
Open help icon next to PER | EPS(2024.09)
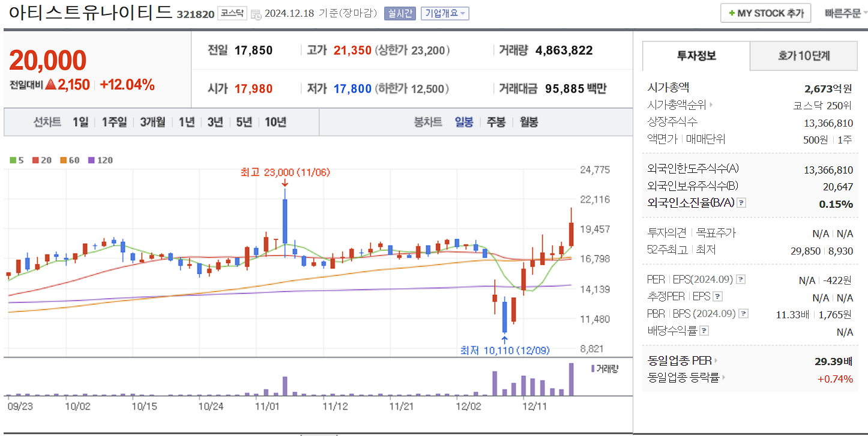(741, 280)
